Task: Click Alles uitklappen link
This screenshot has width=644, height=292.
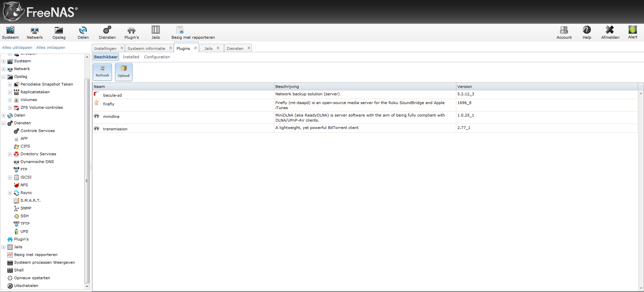Action: click(x=17, y=47)
